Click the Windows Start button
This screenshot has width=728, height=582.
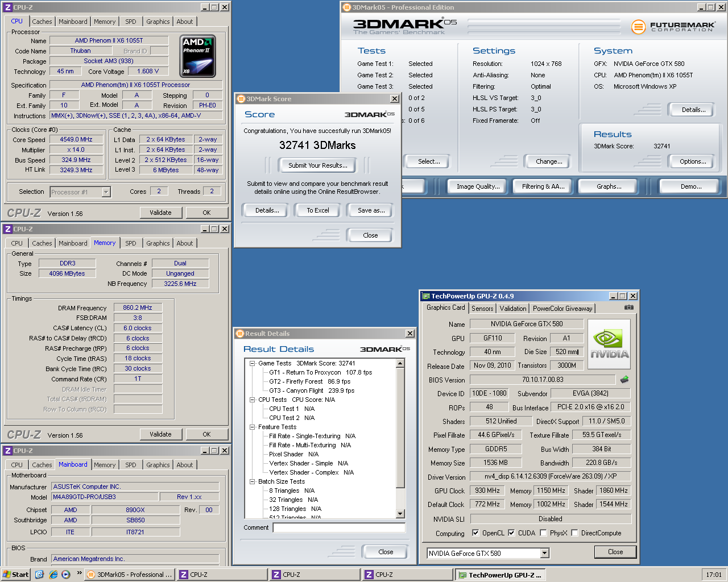(15, 575)
